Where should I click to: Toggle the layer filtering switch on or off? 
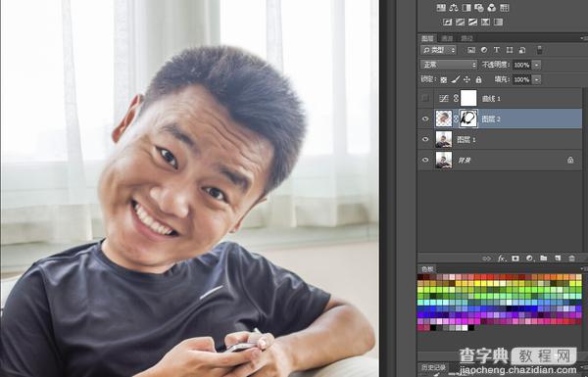[539, 50]
